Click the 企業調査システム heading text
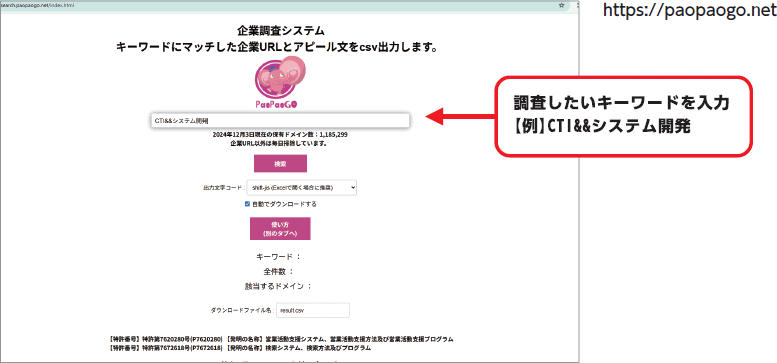 coord(280,31)
